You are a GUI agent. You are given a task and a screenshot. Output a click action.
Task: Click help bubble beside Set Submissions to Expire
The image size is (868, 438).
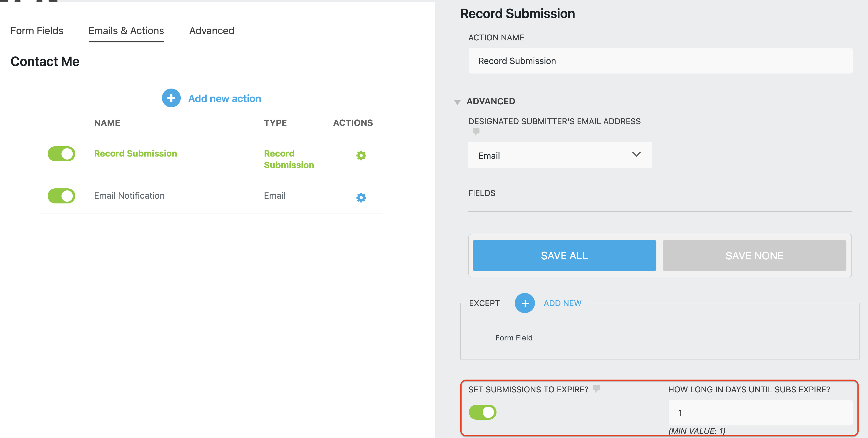(x=596, y=389)
